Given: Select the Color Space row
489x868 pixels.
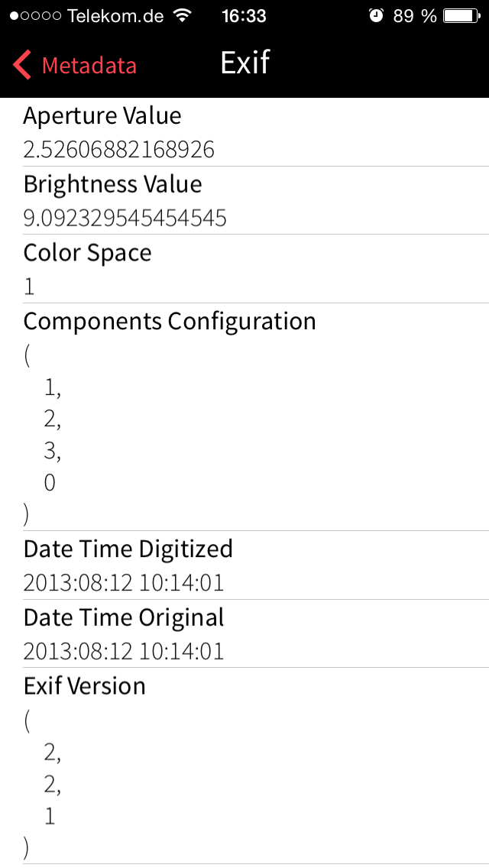Looking at the screenshot, I should pos(244,269).
